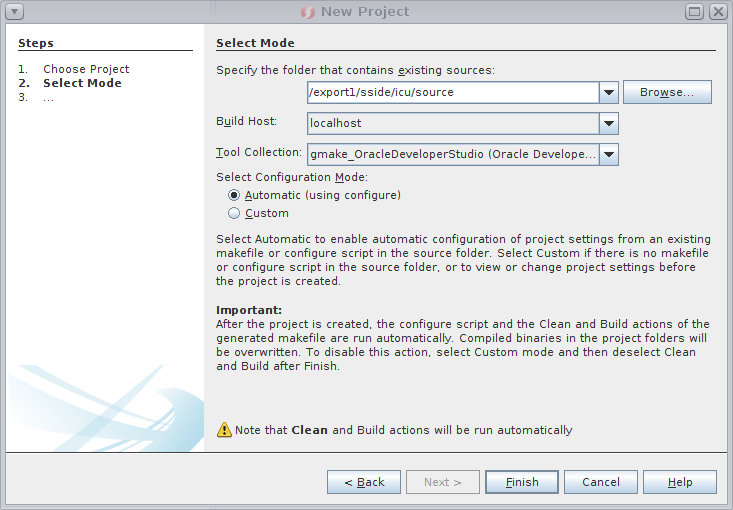The width and height of the screenshot is (733, 510).
Task: Select the Automatic (using configure) radio button
Action: [x=234, y=195]
